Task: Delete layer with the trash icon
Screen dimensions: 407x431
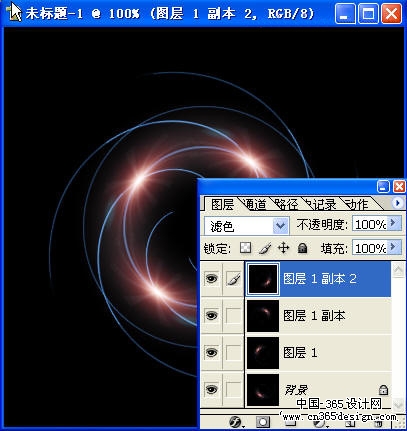Action: click(378, 424)
